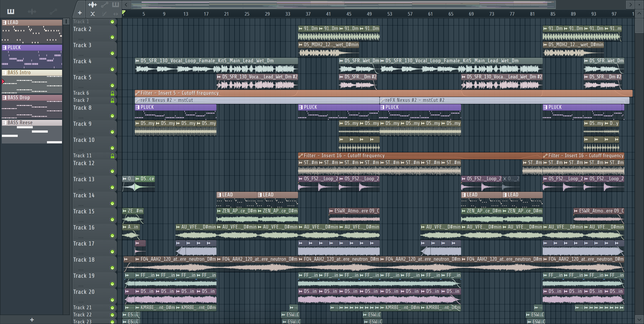Click the playback start marker at bar 1
The image size is (644, 324).
click(123, 12)
